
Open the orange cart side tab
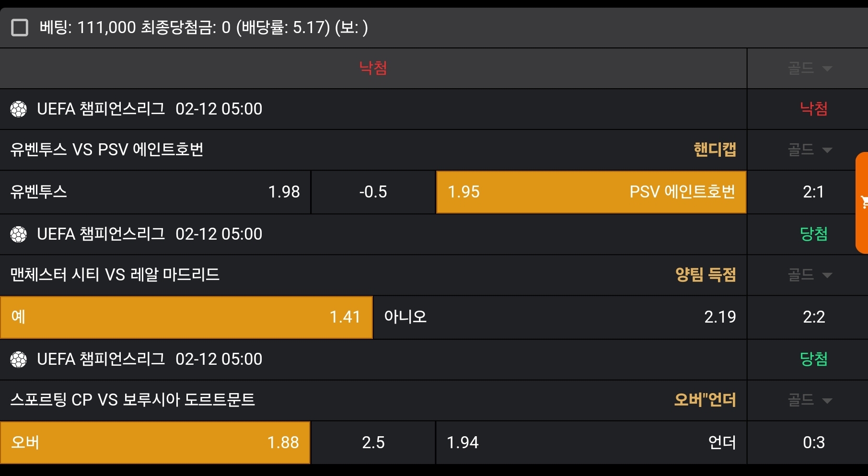point(862,202)
